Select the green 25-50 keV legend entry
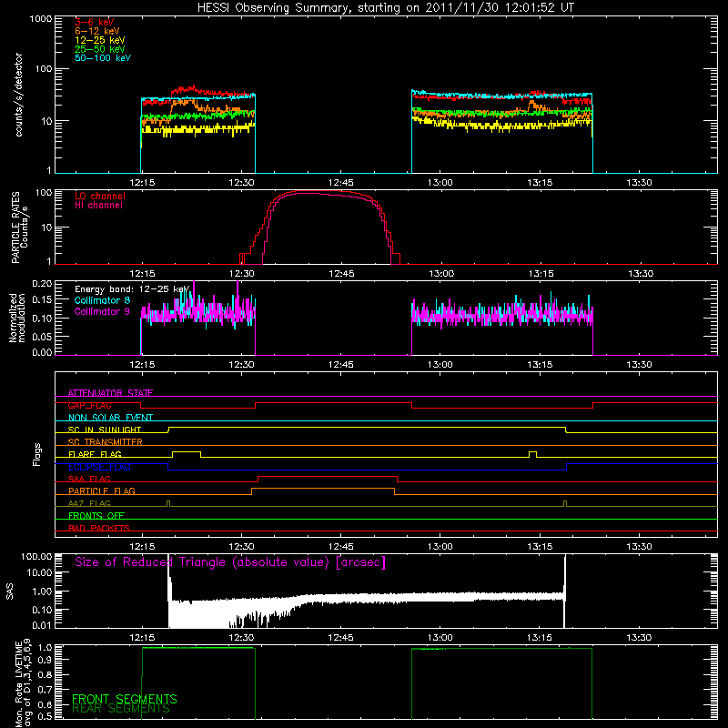728x728 pixels. [x=100, y=49]
